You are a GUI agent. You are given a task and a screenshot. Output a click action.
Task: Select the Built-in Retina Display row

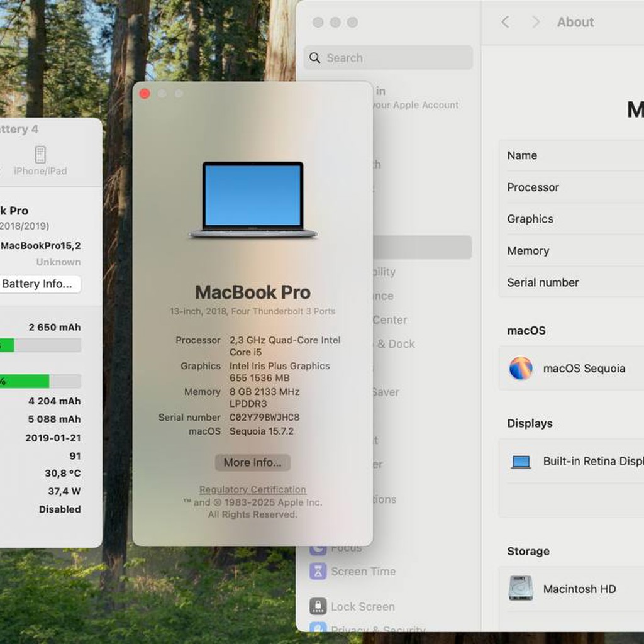coord(571,461)
